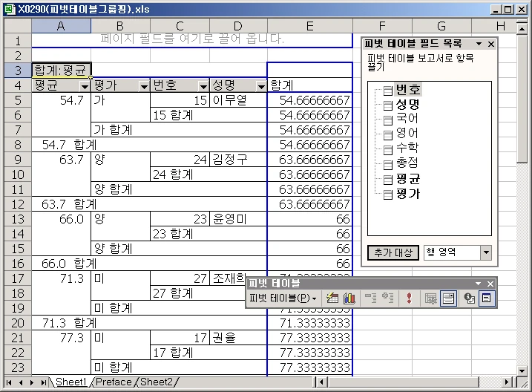Switch to the Sheet1 tab
Screen dimensions: 532x392
pyautogui.click(x=71, y=382)
